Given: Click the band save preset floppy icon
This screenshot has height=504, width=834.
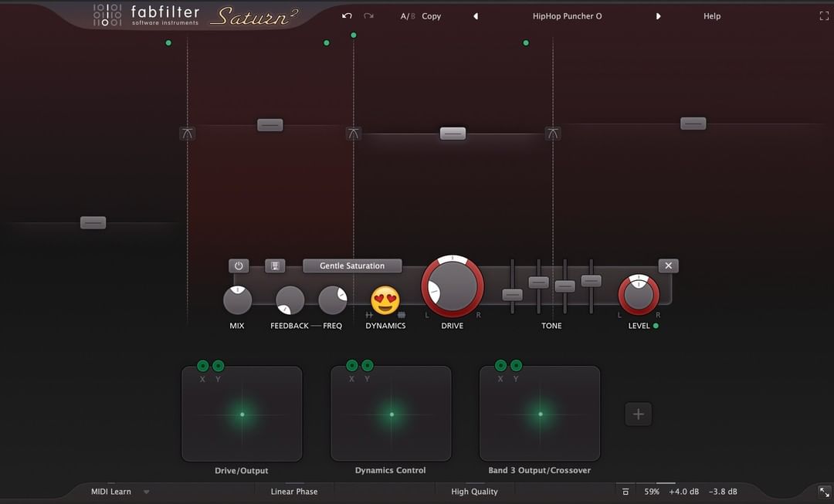Looking at the screenshot, I should [x=275, y=266].
